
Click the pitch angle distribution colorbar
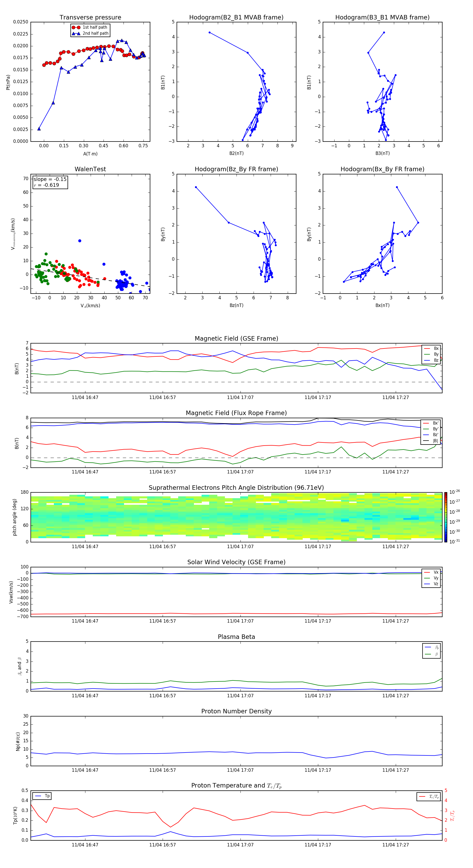click(446, 517)
